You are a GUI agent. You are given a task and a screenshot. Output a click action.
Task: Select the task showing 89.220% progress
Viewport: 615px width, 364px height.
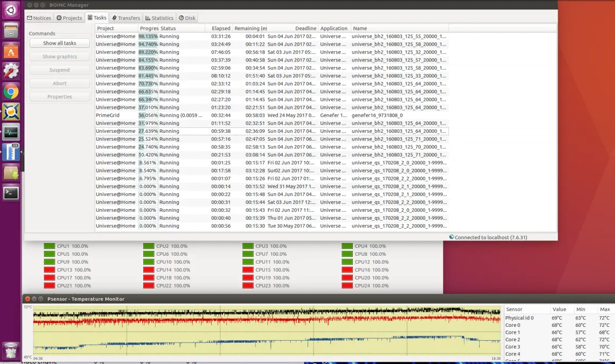pyautogui.click(x=272, y=52)
